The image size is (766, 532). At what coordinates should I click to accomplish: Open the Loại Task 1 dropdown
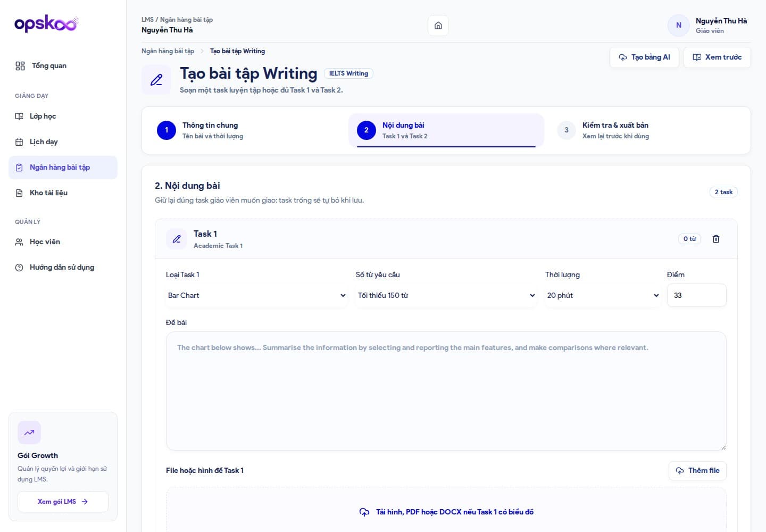coord(257,295)
